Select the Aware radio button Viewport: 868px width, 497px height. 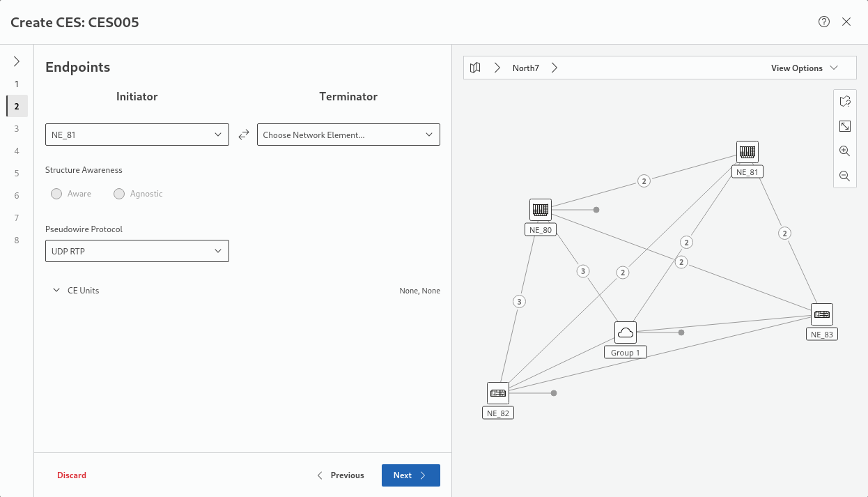pyautogui.click(x=56, y=194)
